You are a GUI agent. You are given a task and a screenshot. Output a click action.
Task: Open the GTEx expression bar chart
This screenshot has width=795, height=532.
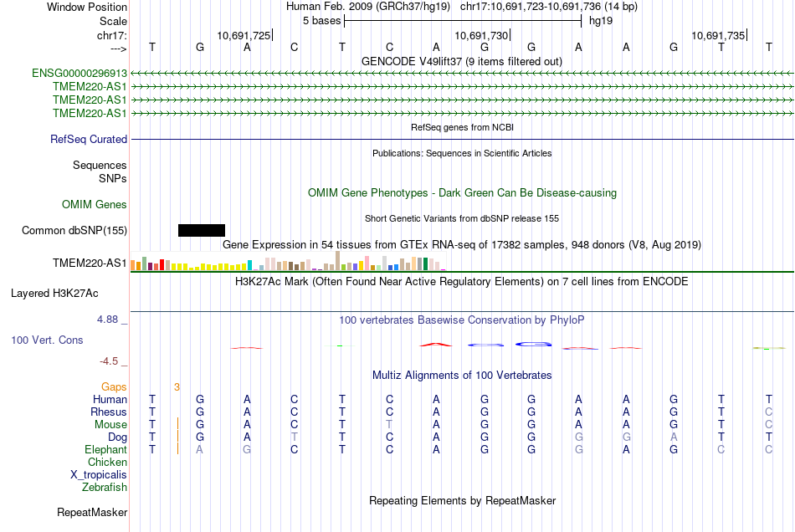(x=288, y=263)
